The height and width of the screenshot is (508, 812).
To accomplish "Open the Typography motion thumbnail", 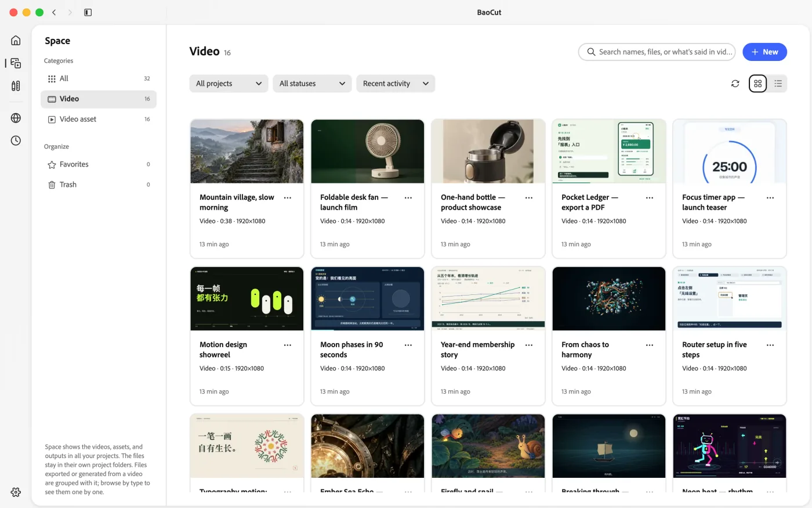I will coord(247,446).
